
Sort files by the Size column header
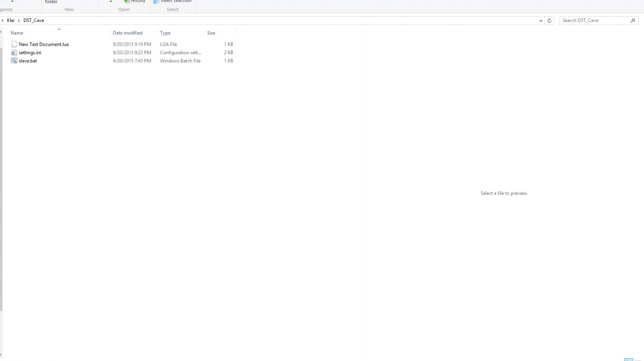pyautogui.click(x=211, y=33)
